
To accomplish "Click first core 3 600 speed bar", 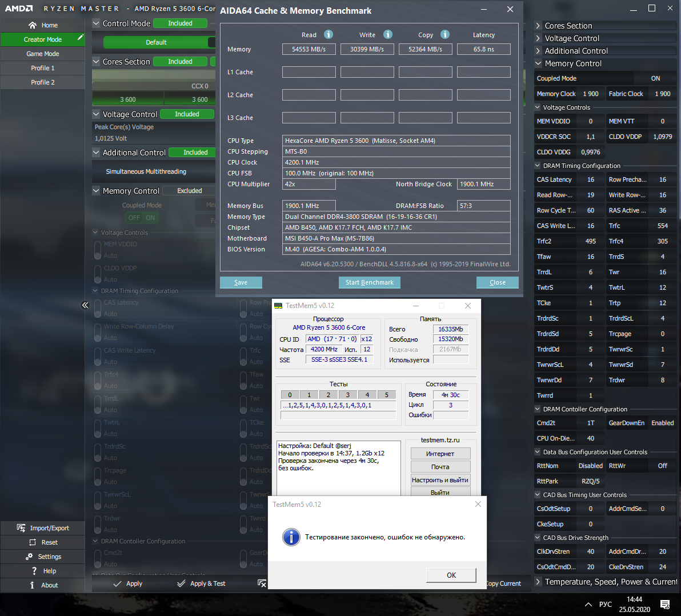I will 128,99.
